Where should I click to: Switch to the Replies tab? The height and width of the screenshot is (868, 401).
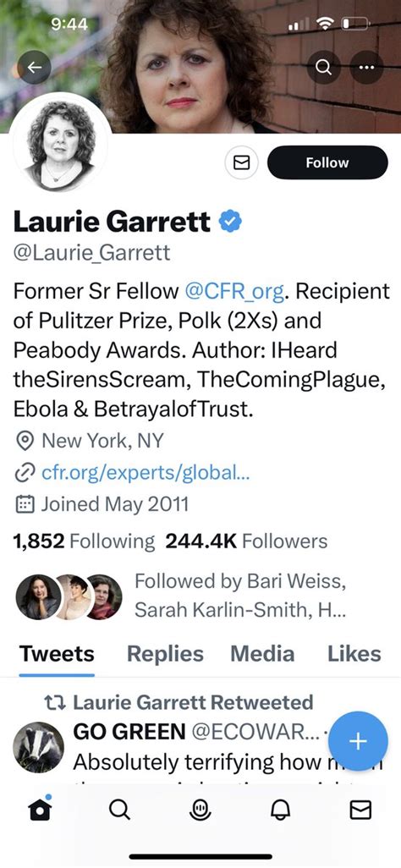pos(165,654)
